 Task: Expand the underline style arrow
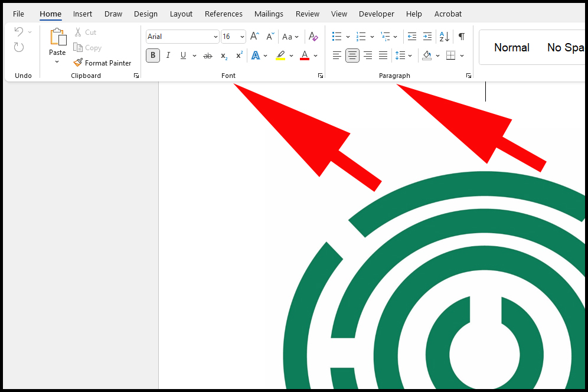click(x=194, y=56)
